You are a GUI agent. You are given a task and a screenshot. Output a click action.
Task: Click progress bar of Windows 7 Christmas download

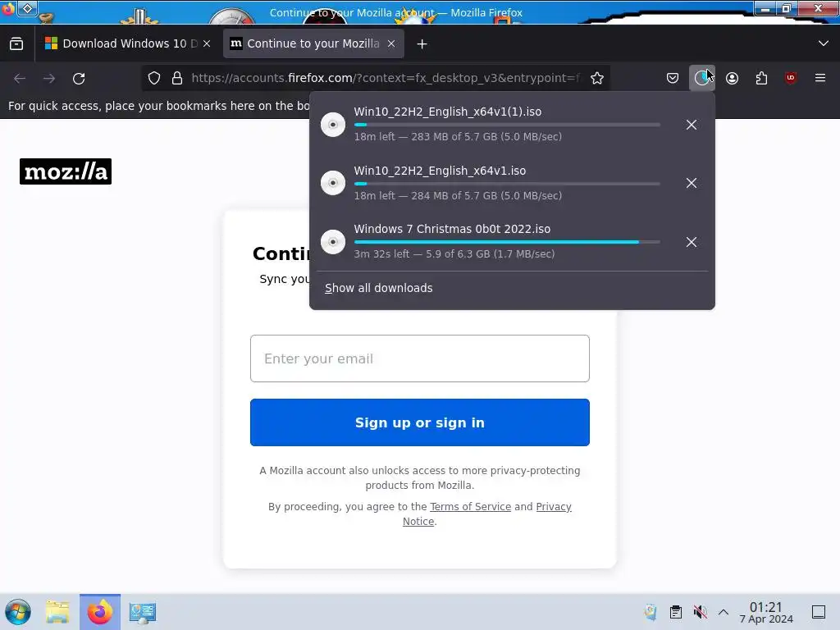coord(507,242)
